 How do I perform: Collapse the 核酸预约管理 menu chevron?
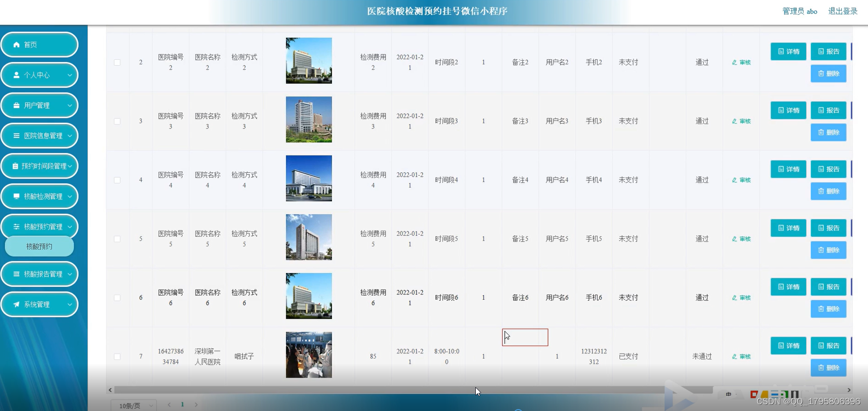click(x=70, y=227)
